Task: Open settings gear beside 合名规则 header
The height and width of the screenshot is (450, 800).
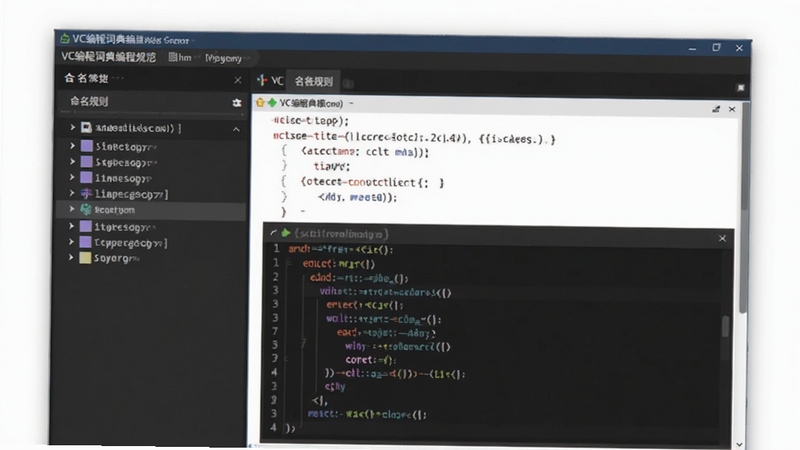Action: click(x=236, y=103)
